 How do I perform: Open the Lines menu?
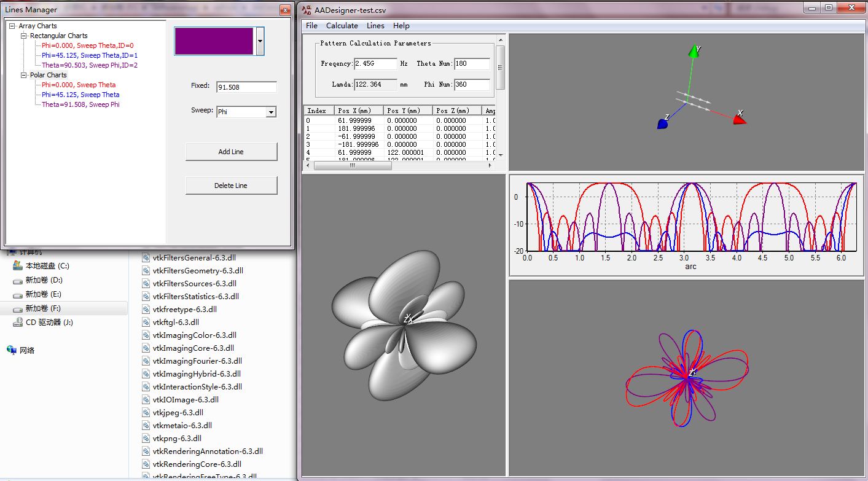(375, 26)
